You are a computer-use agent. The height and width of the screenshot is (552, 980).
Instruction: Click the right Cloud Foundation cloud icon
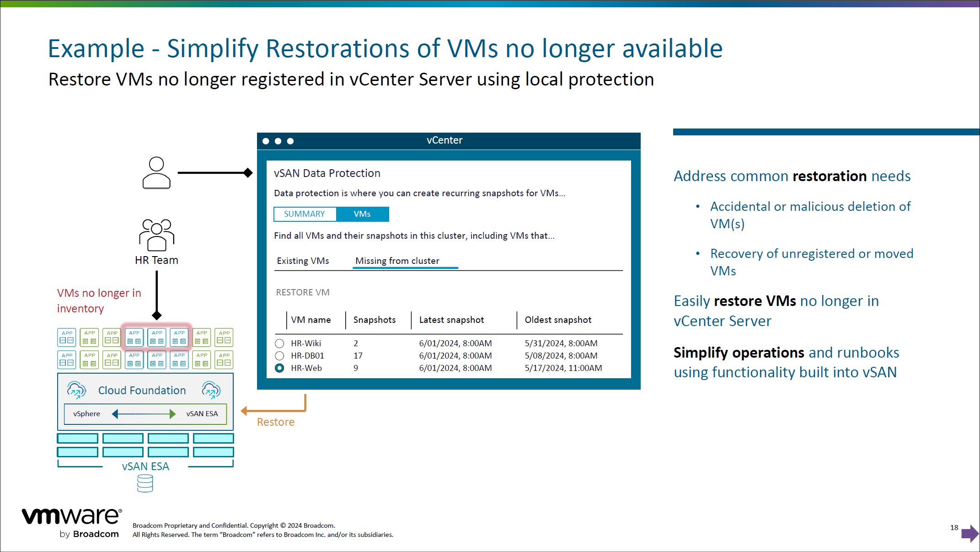(211, 390)
